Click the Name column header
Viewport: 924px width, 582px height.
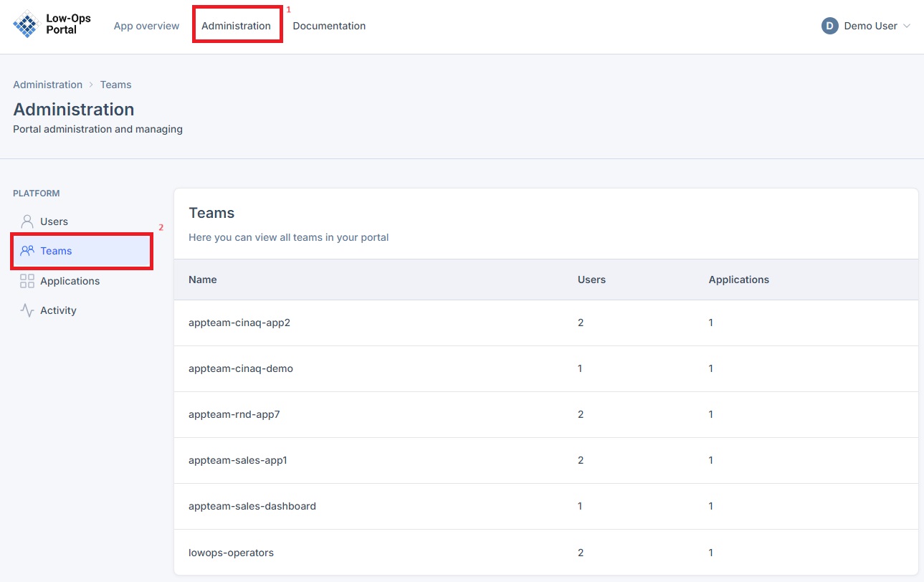(x=203, y=280)
